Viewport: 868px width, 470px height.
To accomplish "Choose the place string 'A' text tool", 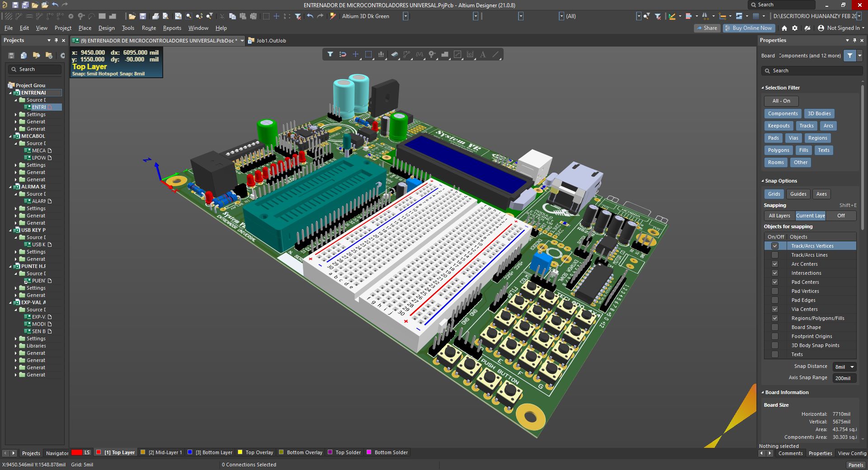I will click(483, 55).
